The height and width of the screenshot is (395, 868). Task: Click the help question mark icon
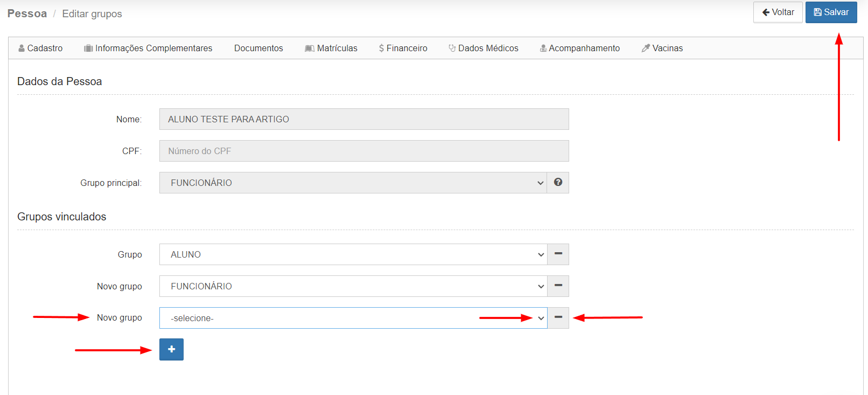pyautogui.click(x=558, y=183)
